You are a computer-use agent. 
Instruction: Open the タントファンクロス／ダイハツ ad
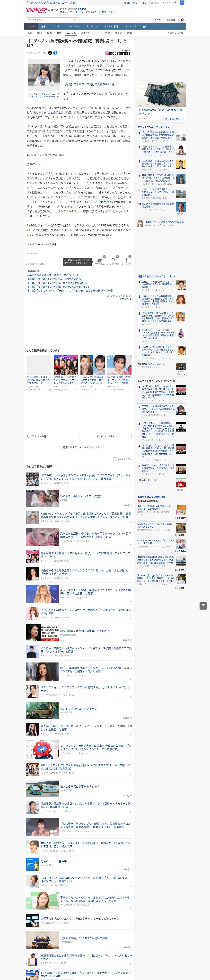pos(79,709)
